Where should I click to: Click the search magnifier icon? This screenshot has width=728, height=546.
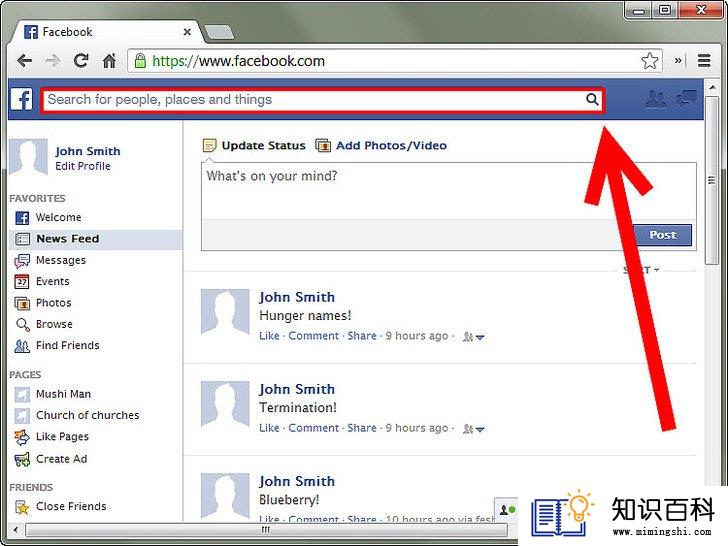(x=592, y=99)
